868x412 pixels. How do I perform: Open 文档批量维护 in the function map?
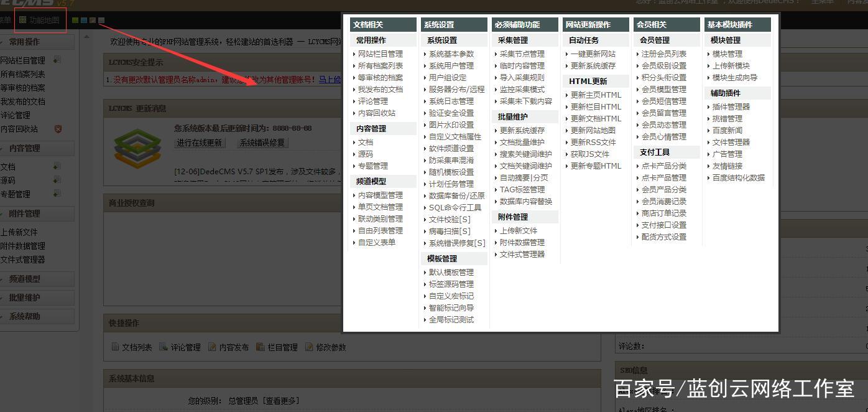pos(522,143)
